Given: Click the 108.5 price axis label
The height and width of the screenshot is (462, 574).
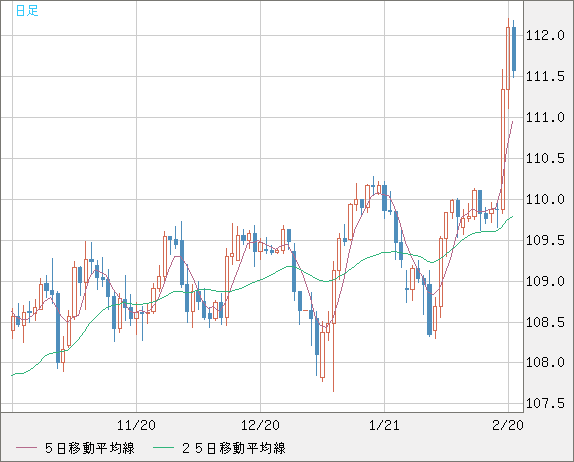Looking at the screenshot, I should point(545,323).
